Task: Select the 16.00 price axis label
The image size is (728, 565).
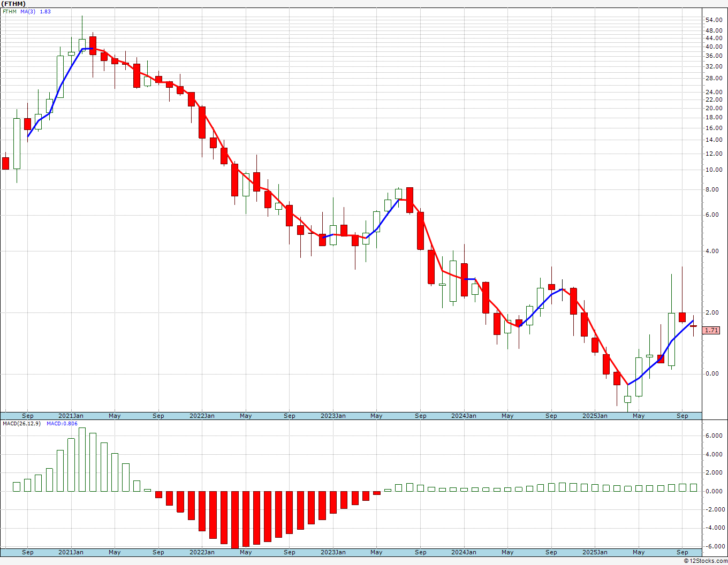Action: pos(714,128)
